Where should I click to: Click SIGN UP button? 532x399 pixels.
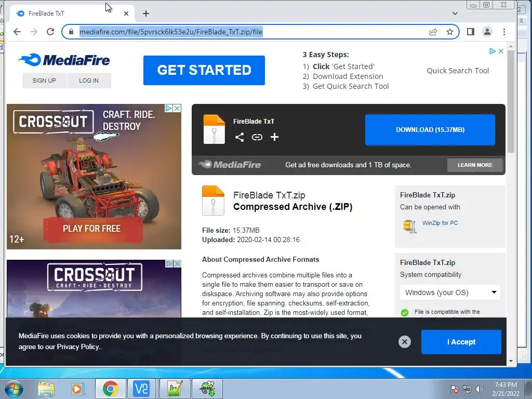coord(44,81)
